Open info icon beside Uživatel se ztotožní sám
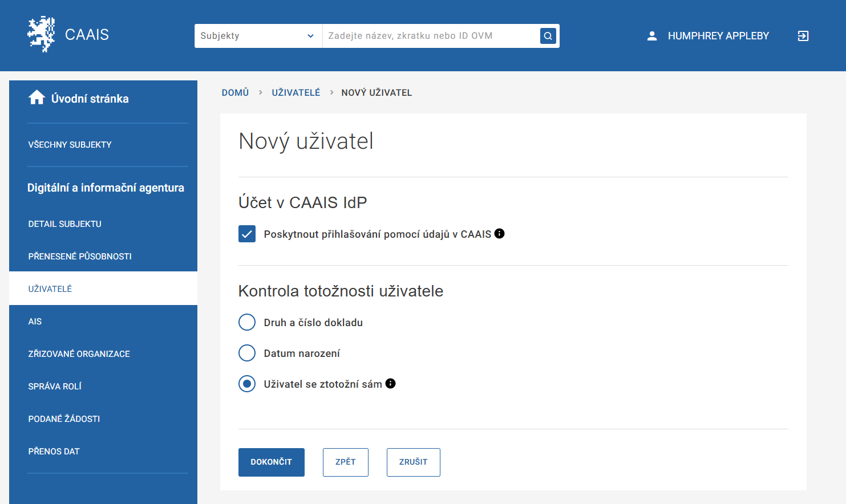 pyautogui.click(x=390, y=384)
